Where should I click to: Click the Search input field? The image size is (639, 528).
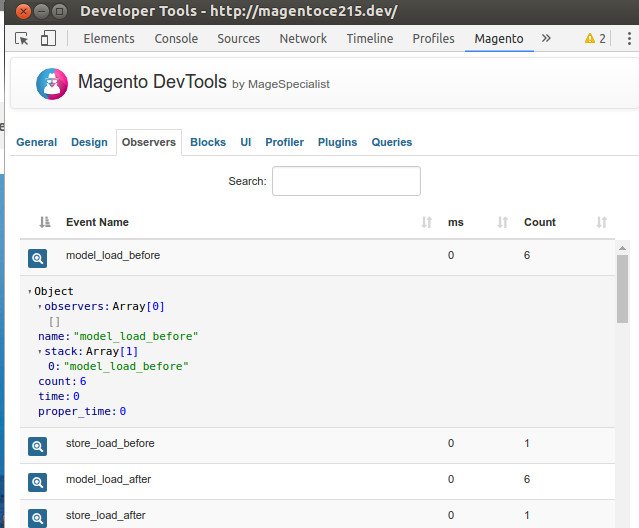point(346,181)
